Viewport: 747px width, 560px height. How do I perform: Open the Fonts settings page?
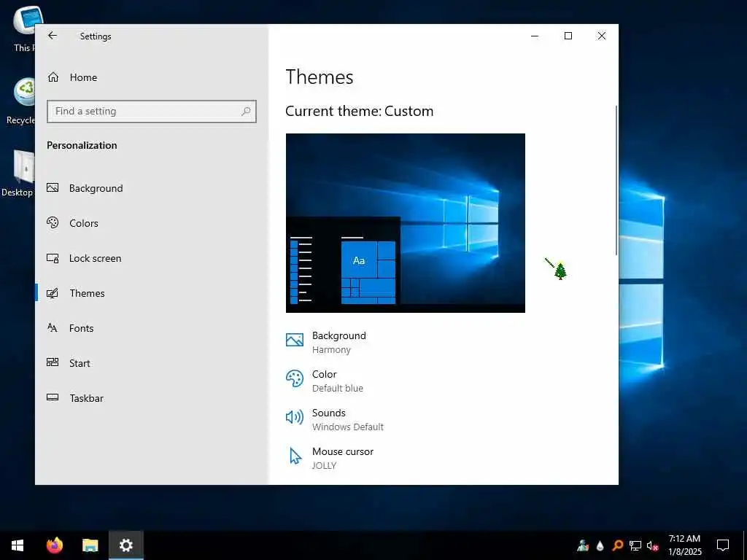152,328
